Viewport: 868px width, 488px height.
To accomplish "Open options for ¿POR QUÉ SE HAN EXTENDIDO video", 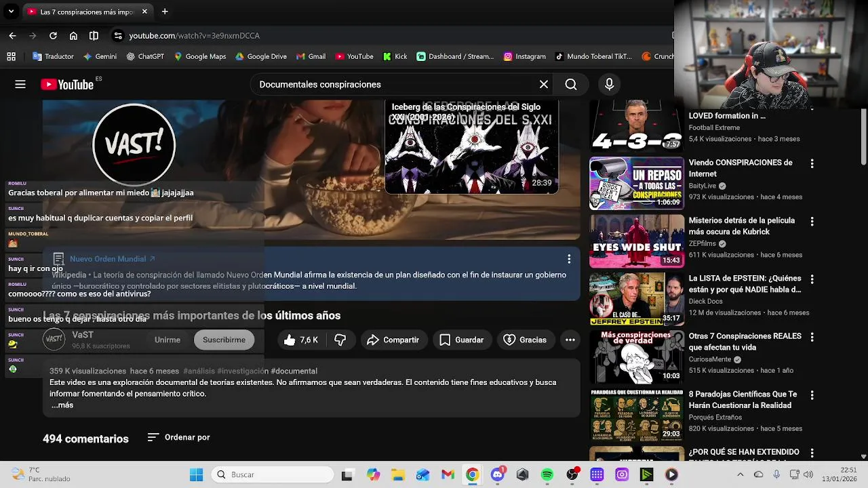I will click(x=812, y=453).
